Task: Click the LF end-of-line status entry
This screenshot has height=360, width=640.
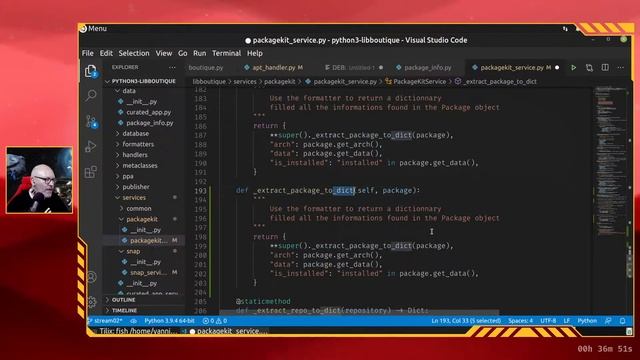Action: (x=567, y=321)
